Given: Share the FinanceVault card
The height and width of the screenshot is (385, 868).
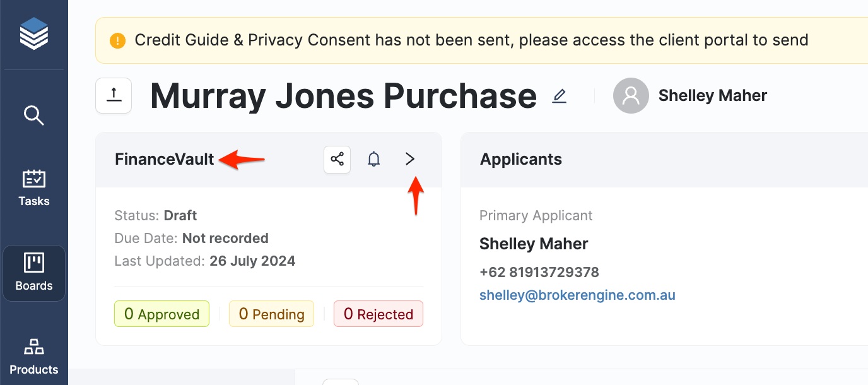Looking at the screenshot, I should (x=337, y=159).
